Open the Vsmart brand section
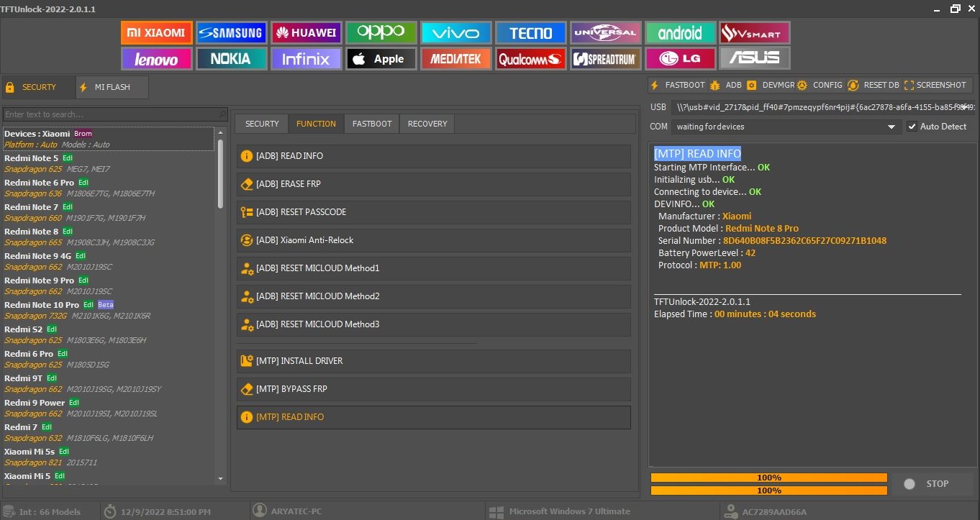Screen dimensions: 980x520 coord(755,32)
